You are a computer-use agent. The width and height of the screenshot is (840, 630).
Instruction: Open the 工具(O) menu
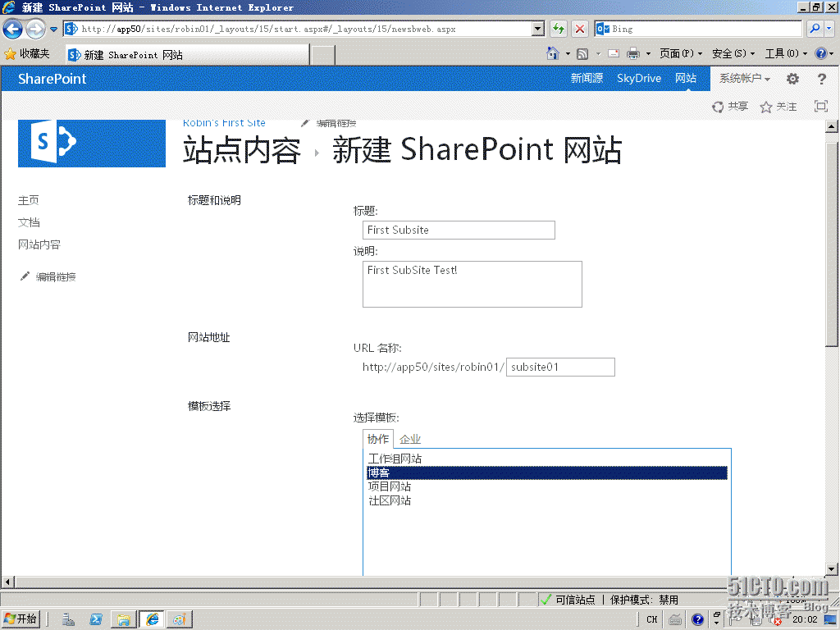pos(786,53)
